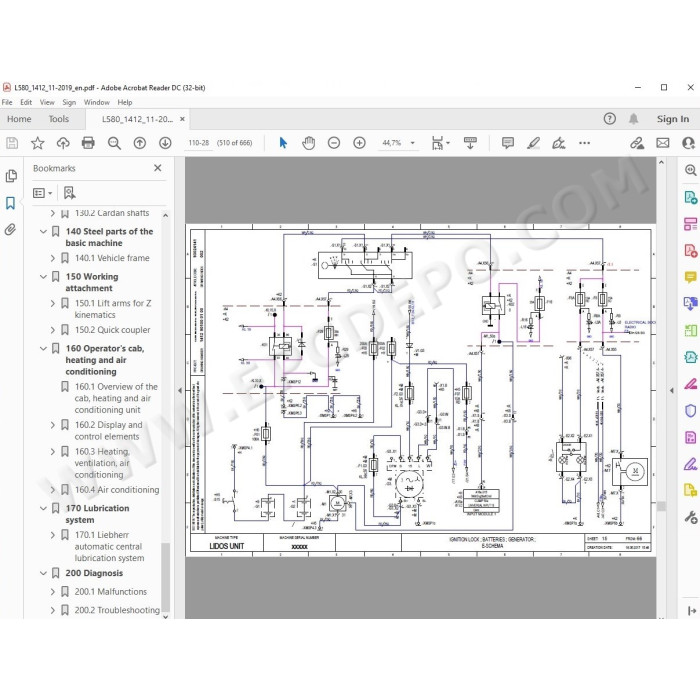Open the notifications bell icon

coord(633,119)
